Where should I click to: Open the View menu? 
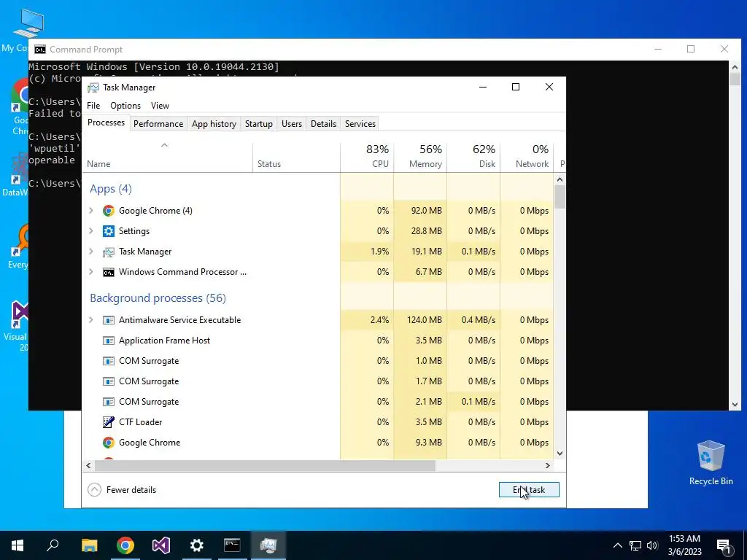[160, 106]
